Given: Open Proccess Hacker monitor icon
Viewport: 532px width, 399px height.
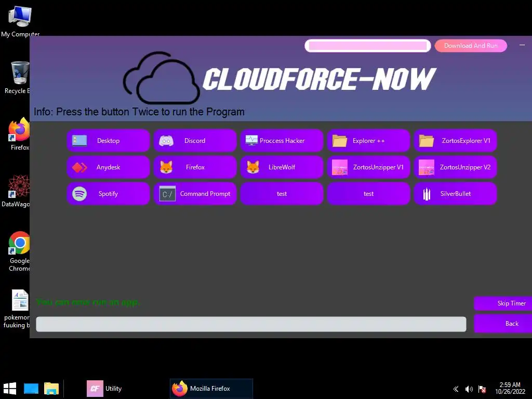Looking at the screenshot, I should click(251, 140).
